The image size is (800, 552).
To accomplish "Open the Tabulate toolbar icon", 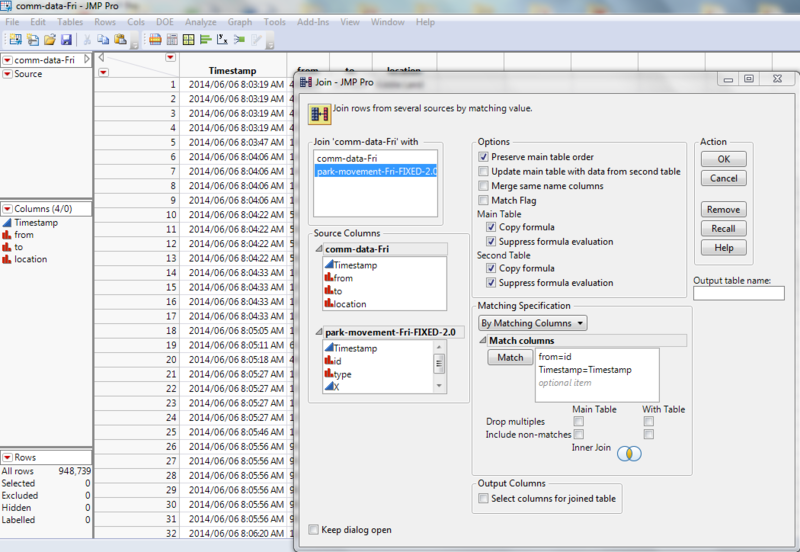I will 172,39.
